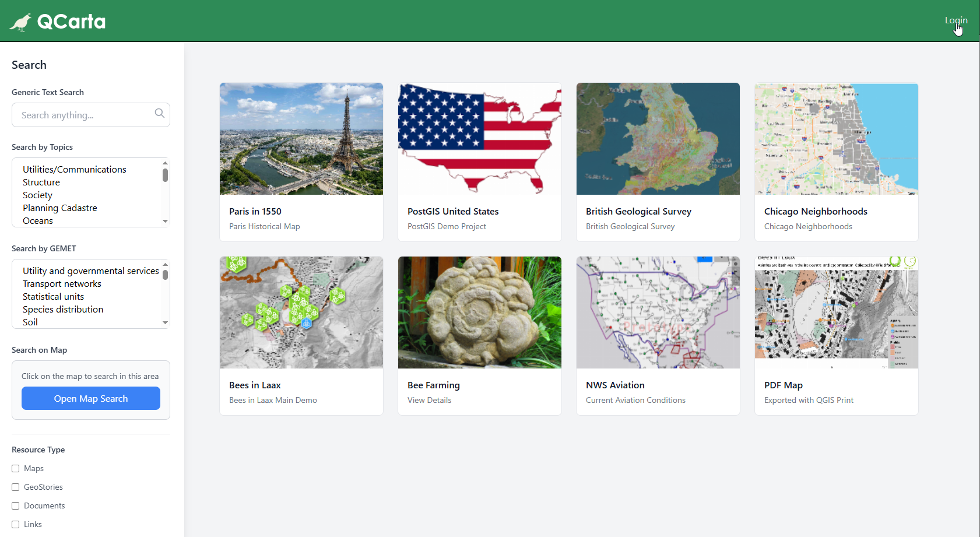
Task: Click the NWS Aviation title
Action: click(615, 385)
